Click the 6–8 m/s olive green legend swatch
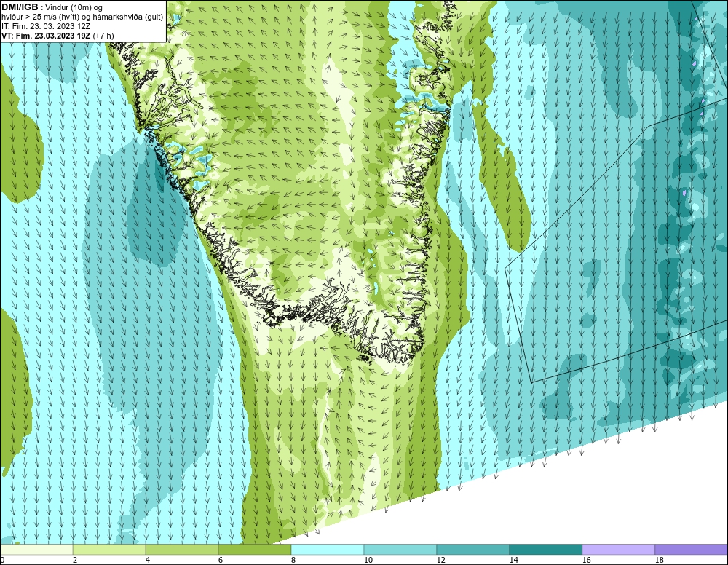Image resolution: width=728 pixels, height=565 pixels. click(x=255, y=550)
